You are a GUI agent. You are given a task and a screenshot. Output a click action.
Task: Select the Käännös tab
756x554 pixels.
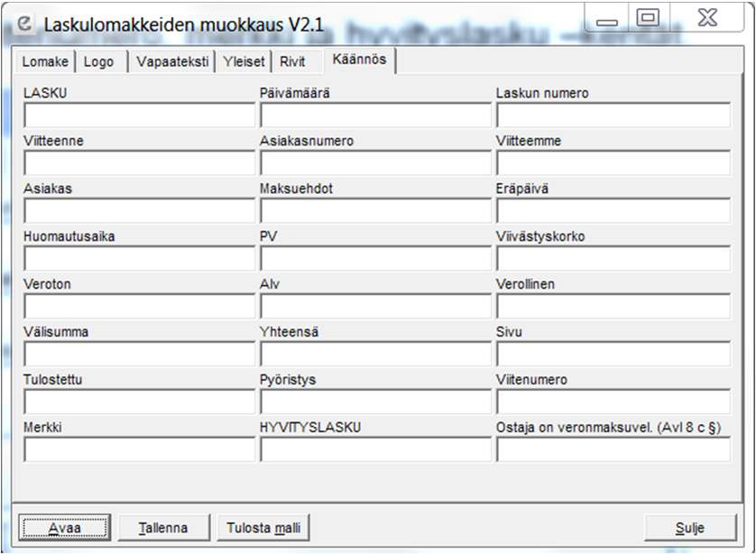[360, 60]
